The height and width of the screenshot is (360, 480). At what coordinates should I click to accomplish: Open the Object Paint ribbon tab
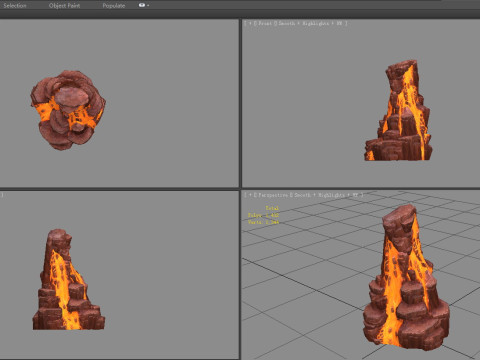64,5
